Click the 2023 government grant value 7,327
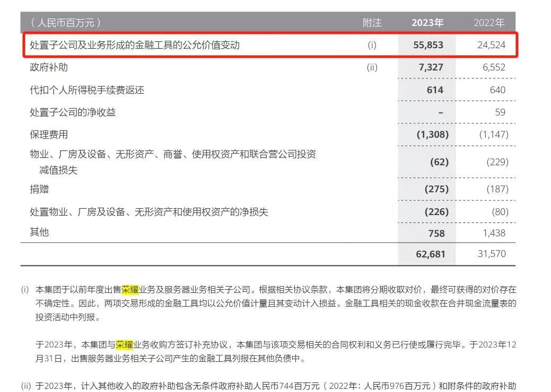Screen dimensions: 551x392 430,67
